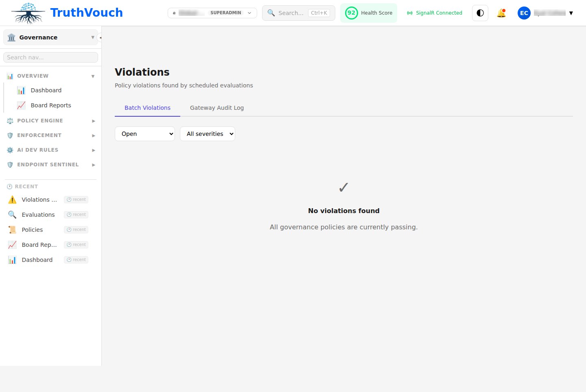Click the TruthVouch brain logo

click(28, 13)
